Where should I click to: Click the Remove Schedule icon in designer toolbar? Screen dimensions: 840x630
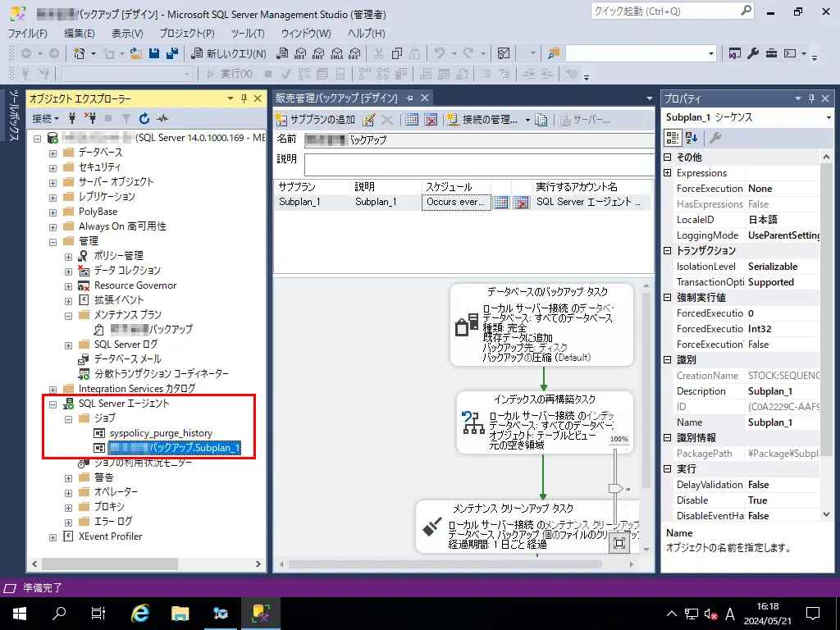[x=430, y=120]
